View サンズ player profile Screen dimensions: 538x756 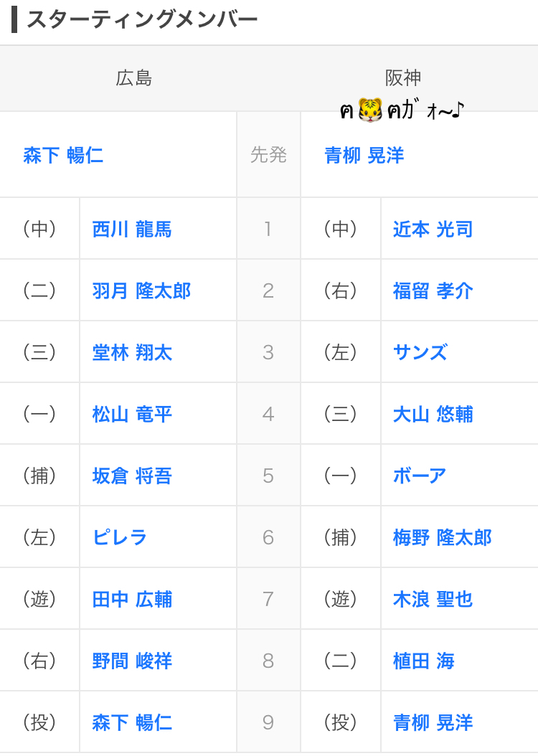coord(420,353)
